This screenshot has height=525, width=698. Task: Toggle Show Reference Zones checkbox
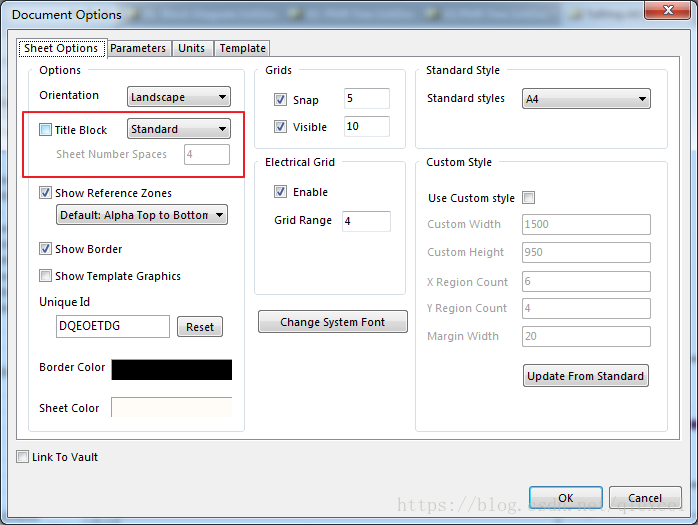pos(45,193)
